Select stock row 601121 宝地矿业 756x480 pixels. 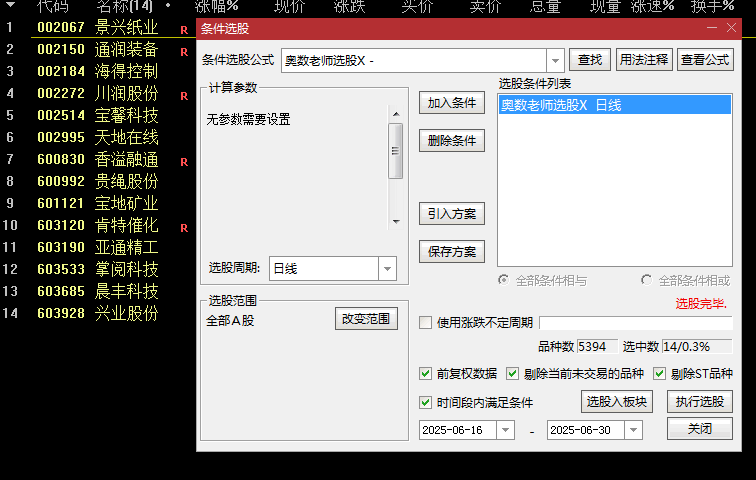(98, 203)
